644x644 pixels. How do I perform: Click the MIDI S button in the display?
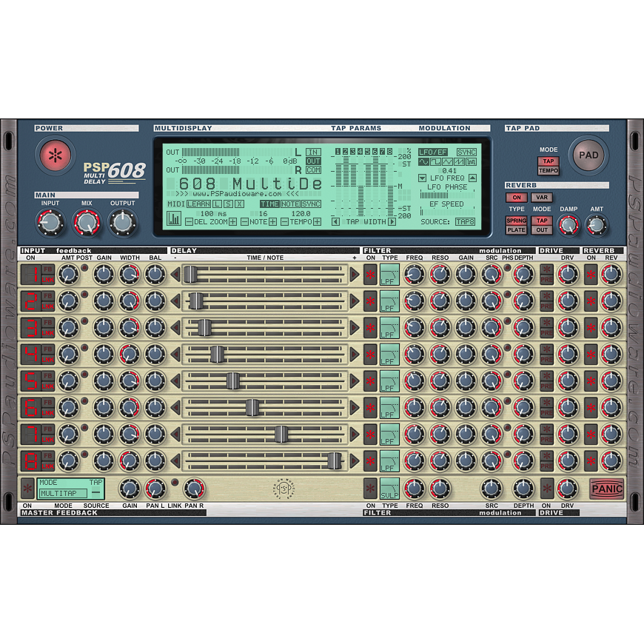click(x=228, y=204)
